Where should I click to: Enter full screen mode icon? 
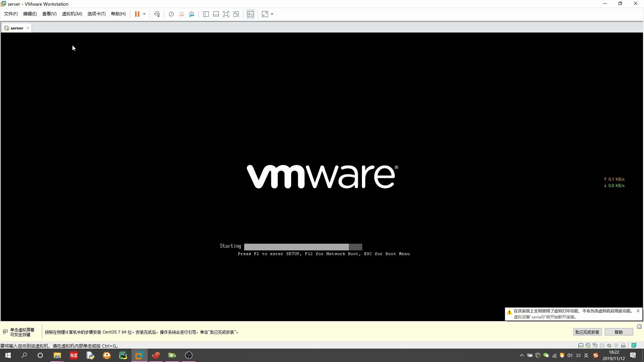point(226,14)
